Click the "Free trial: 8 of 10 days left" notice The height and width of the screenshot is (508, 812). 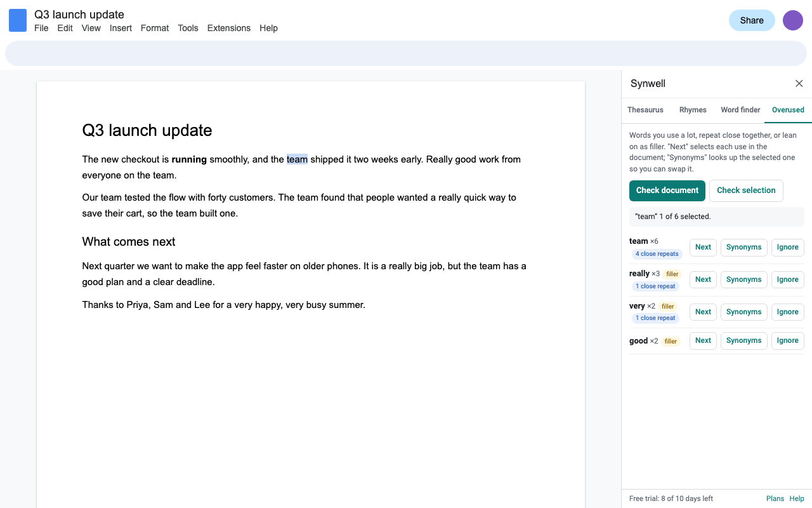[671, 498]
